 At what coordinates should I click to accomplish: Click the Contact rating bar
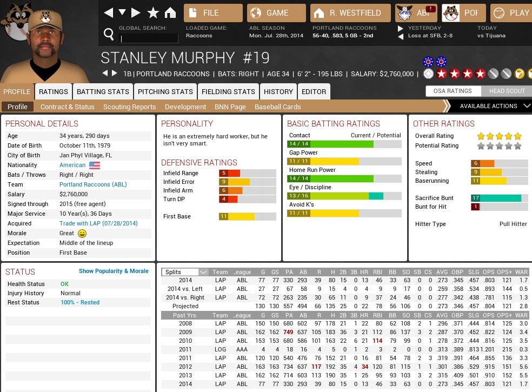coord(344,144)
